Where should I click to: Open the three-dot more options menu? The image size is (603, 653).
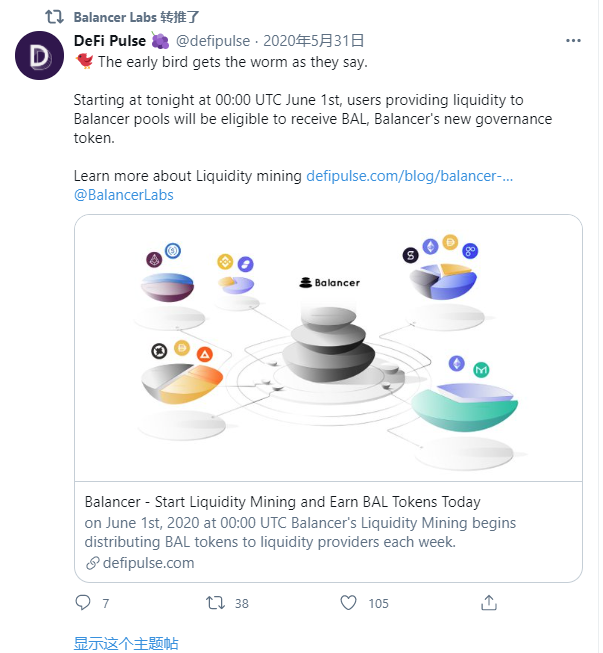click(573, 41)
